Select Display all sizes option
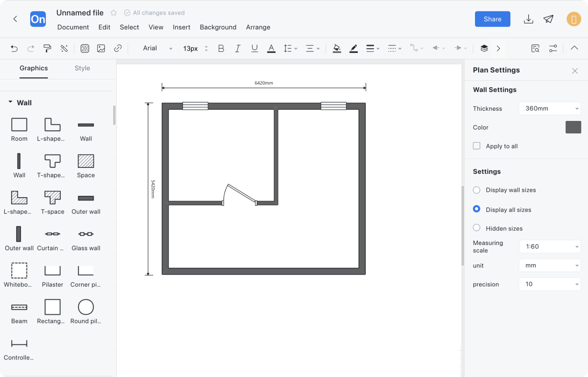Viewport: 588px width, 377px height. [477, 209]
